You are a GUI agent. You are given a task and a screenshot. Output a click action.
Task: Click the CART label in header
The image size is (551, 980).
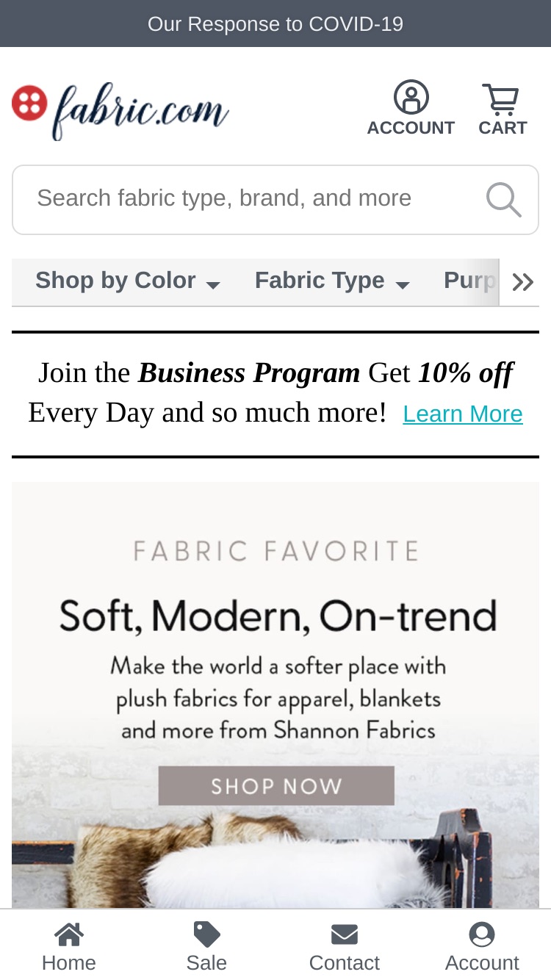point(503,128)
